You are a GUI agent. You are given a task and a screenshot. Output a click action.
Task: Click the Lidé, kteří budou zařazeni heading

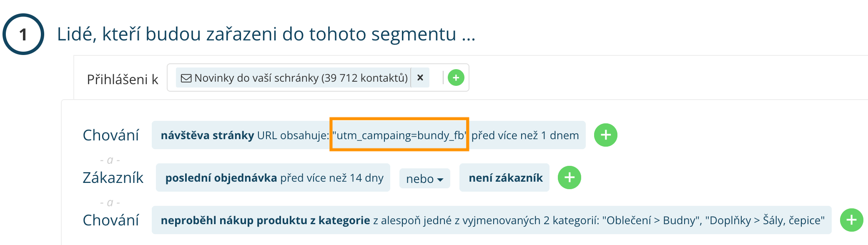[266, 34]
